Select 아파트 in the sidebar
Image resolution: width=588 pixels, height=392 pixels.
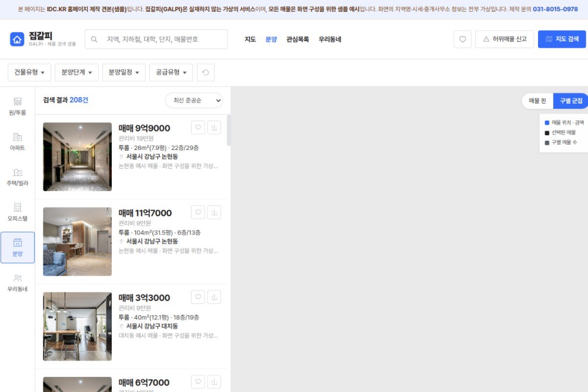tap(18, 142)
